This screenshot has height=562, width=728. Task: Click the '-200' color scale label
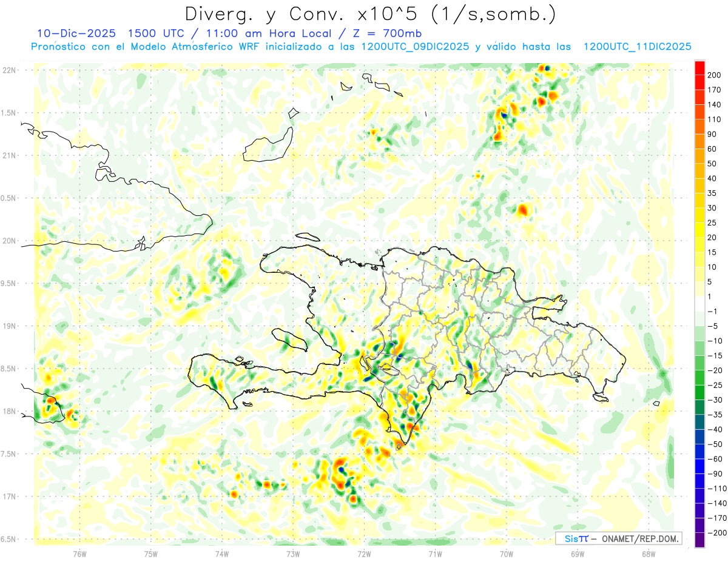click(x=716, y=532)
